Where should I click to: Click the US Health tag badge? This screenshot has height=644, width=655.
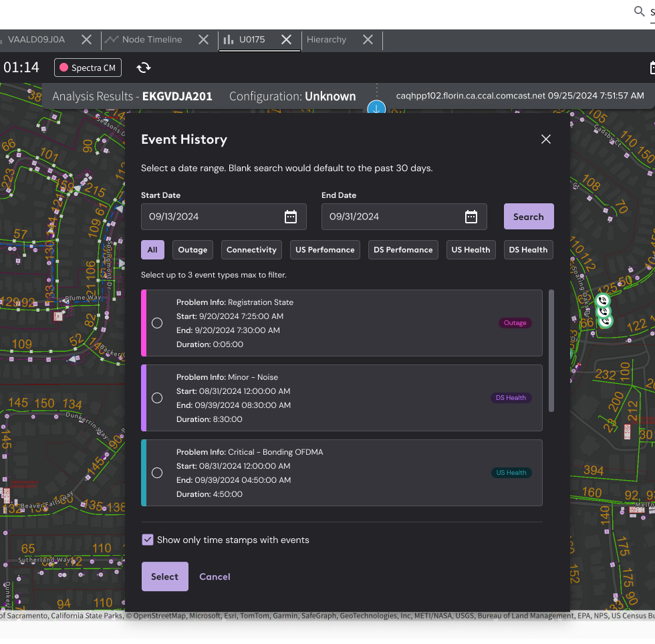pos(511,472)
